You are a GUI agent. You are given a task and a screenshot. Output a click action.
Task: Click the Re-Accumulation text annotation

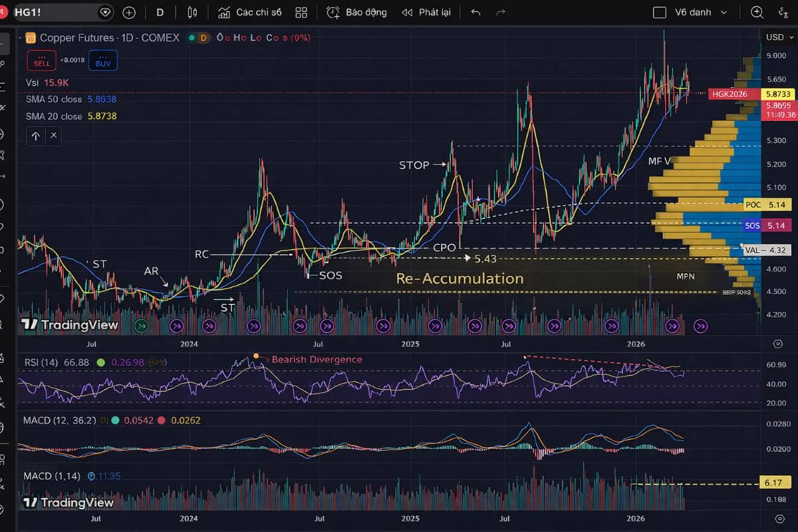pos(460,279)
